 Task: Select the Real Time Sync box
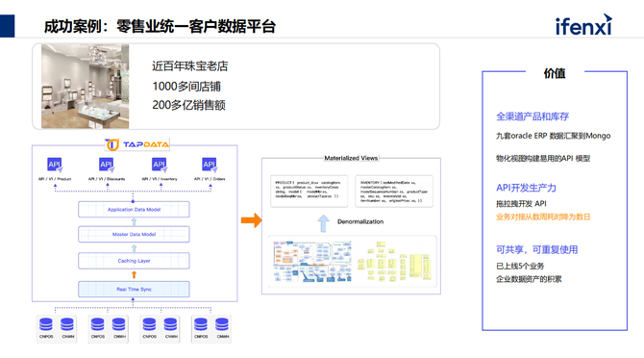pyautogui.click(x=134, y=289)
